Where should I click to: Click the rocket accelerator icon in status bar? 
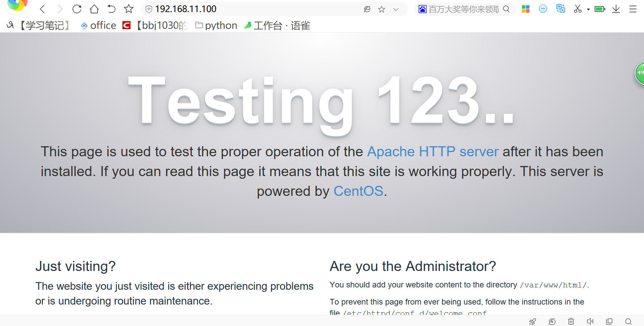point(532,322)
